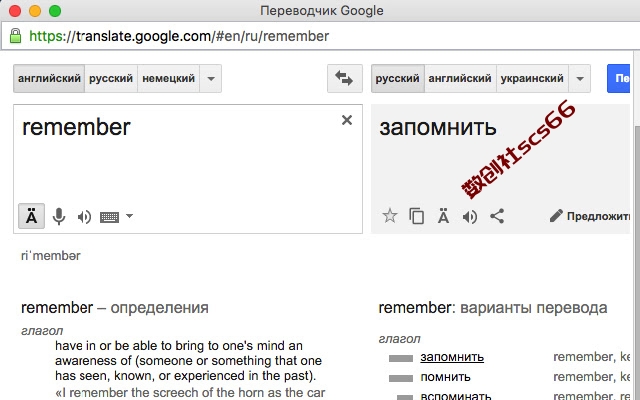Click the microphone voice input icon
This screenshot has width=640, height=400.
coord(59,216)
